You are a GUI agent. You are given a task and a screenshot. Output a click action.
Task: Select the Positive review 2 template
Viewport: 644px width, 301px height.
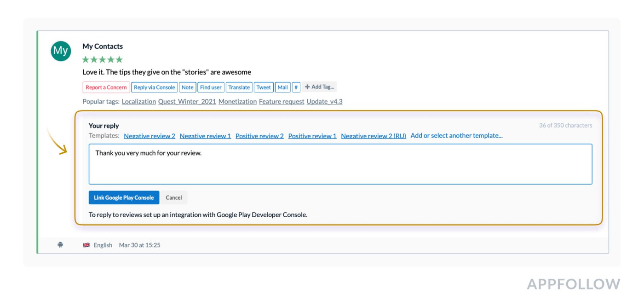(x=259, y=136)
